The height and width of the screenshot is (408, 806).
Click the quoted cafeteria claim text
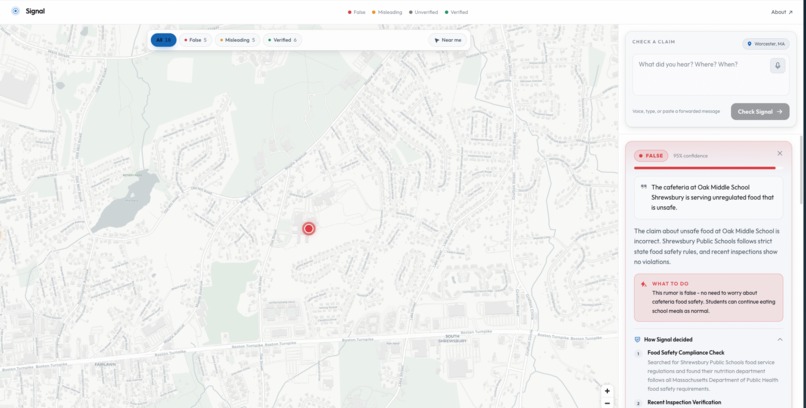712,197
